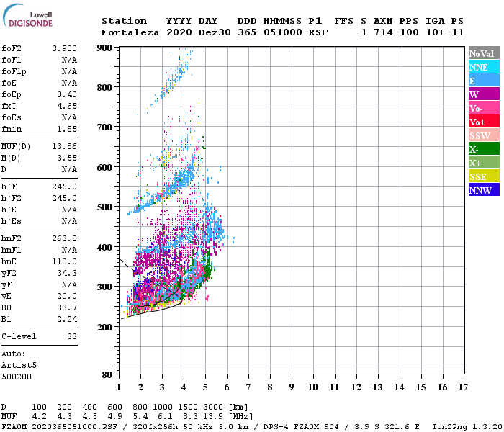Image resolution: width=504 pixels, height=432 pixels.
Task: Click the hmF2 value 263.8
Action: (64, 238)
